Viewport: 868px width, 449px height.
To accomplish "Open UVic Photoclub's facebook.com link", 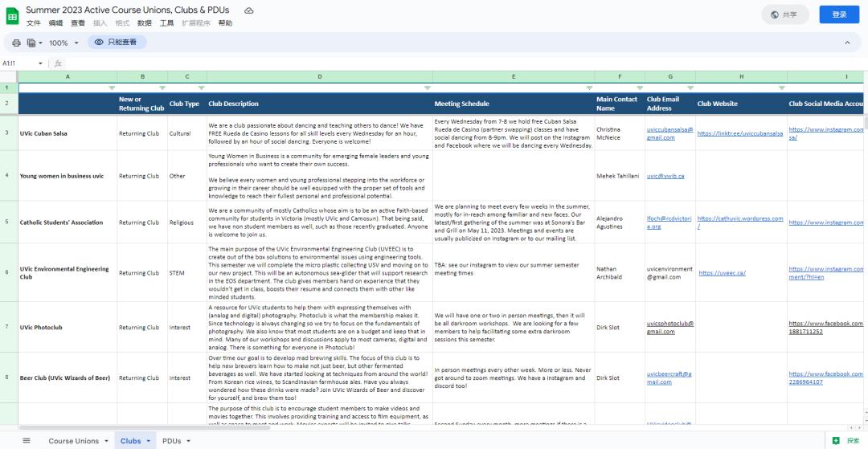I will [825, 328].
